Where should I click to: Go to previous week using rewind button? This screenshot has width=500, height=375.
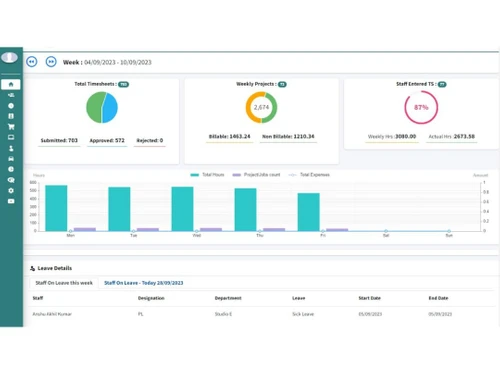[32, 62]
